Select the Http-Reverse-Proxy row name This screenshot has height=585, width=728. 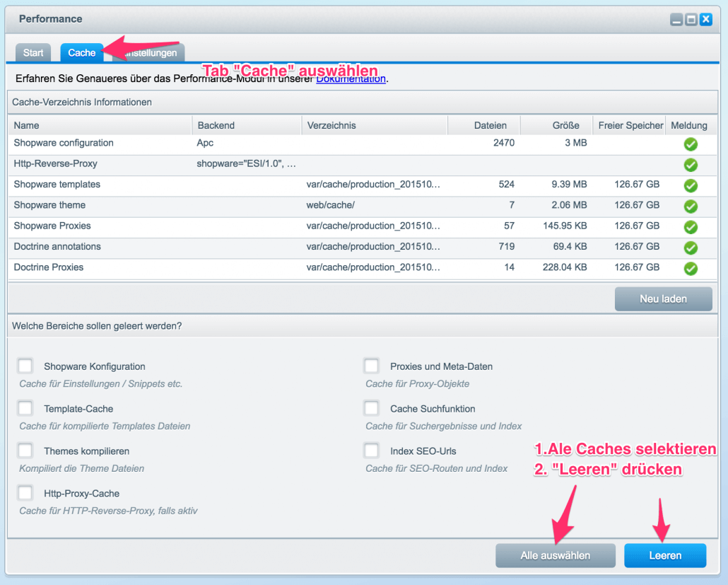pos(55,163)
